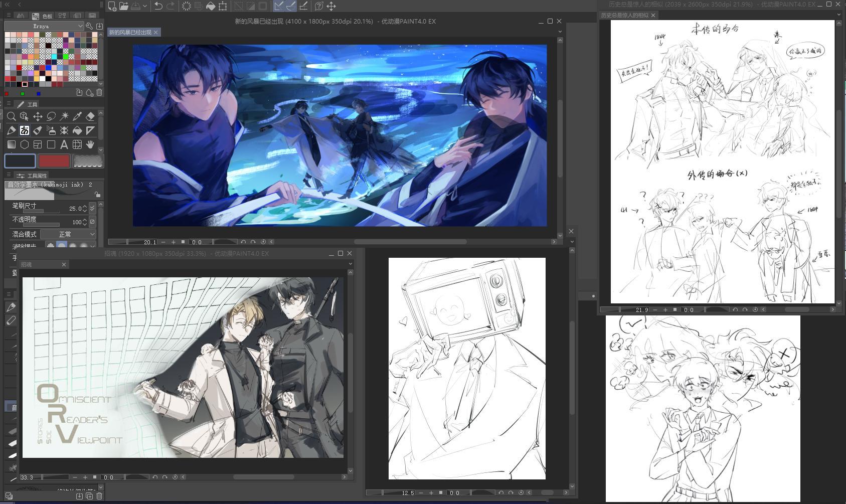Select the Pen tool
Viewport: 846px width, 504px height.
coord(11,130)
